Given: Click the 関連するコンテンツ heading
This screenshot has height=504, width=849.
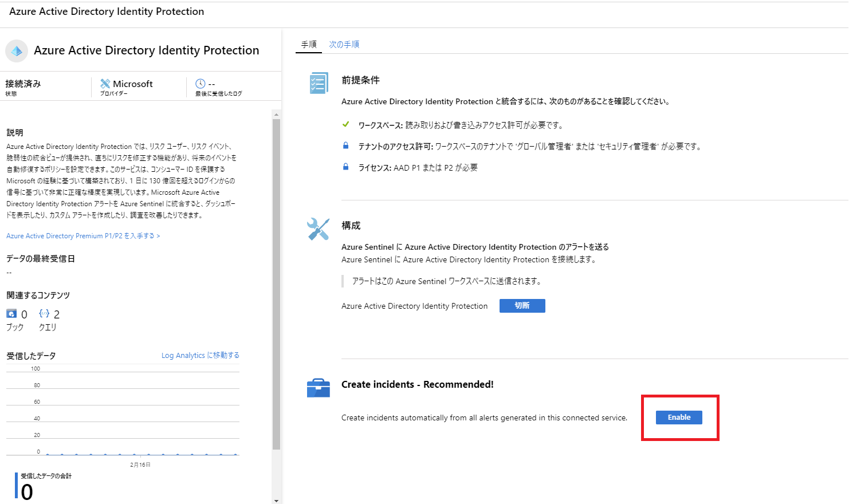Looking at the screenshot, I should coord(38,296).
